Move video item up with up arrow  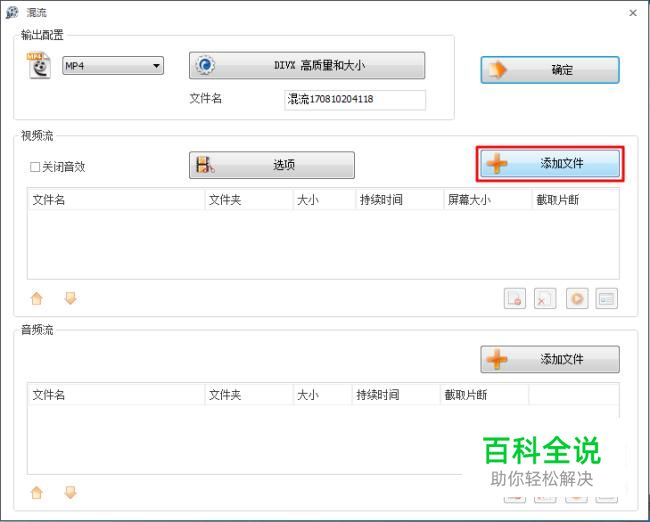point(37,298)
